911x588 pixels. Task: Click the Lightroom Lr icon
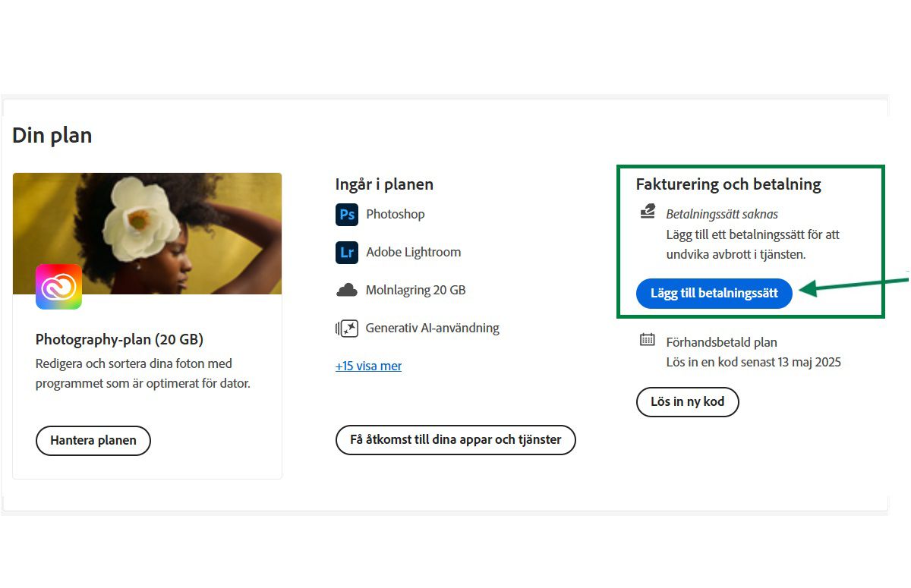347,253
